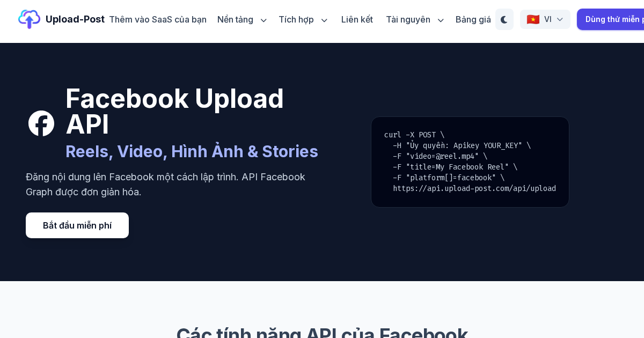644x338 pixels.
Task: Click the platform[]=facebook code line
Action: [449, 178]
